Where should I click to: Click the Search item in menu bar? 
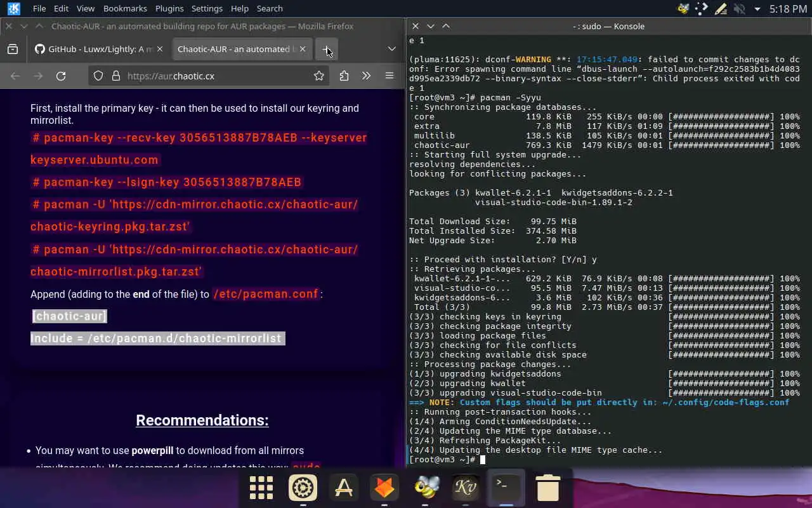[x=270, y=8]
